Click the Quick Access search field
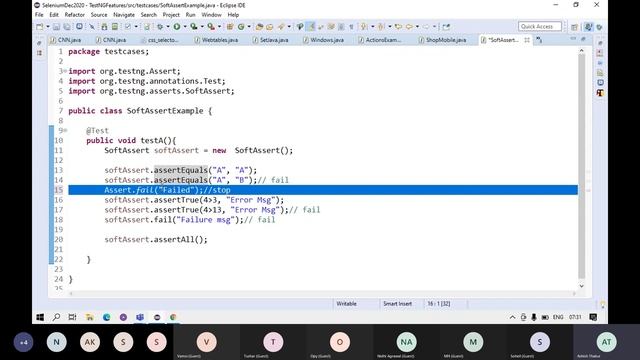640x360 pixels. [x=540, y=27]
